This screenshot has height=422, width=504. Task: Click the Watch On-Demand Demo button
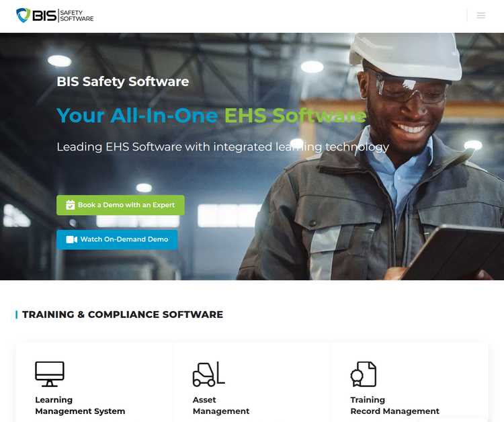117,239
